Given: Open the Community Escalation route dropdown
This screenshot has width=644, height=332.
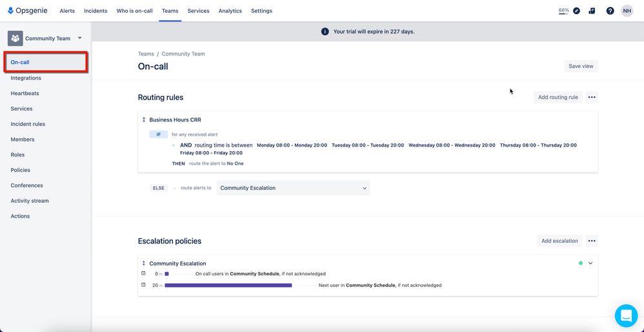Looking at the screenshot, I should coord(293,188).
